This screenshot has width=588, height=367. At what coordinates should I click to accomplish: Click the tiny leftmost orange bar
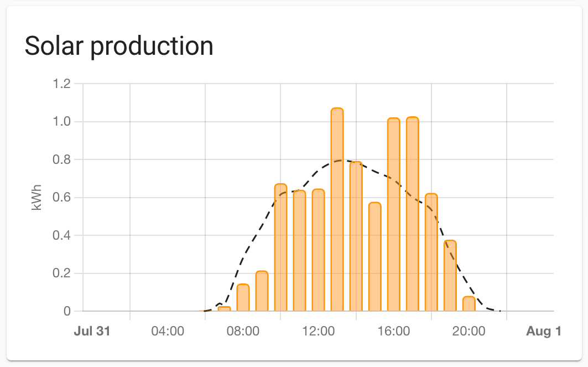tap(224, 308)
